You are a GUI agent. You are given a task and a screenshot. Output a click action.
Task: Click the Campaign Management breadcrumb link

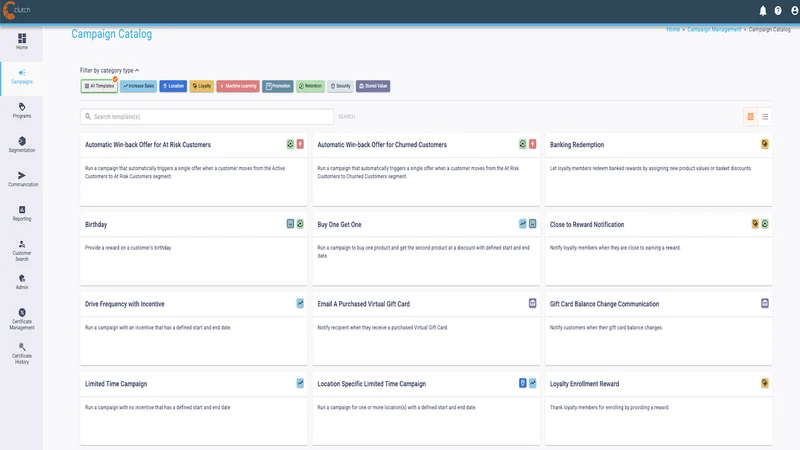click(714, 30)
